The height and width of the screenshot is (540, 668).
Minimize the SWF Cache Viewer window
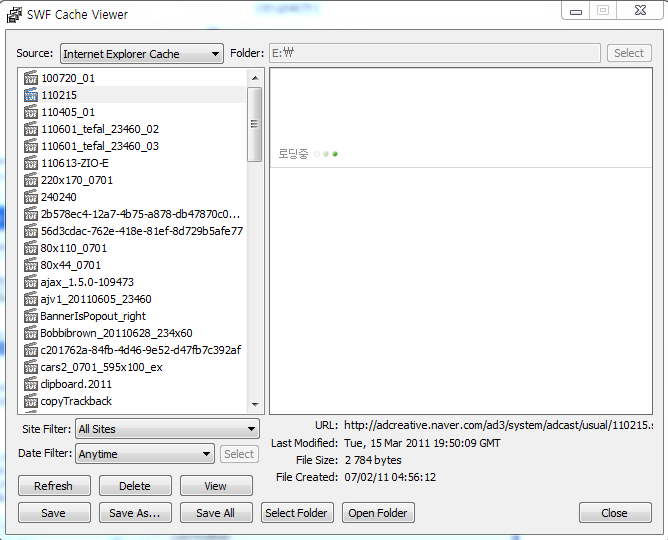(x=576, y=11)
